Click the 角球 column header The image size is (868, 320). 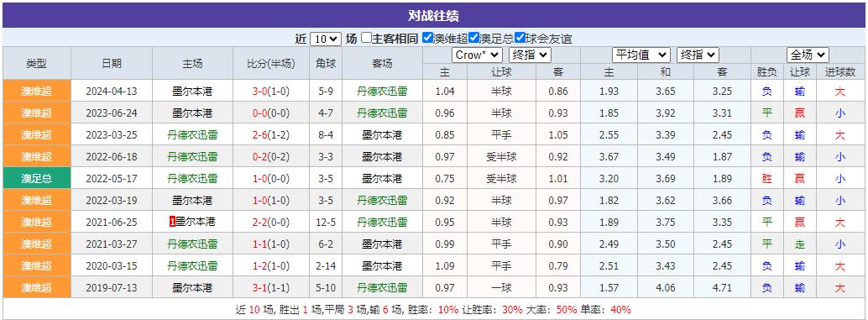click(x=326, y=63)
